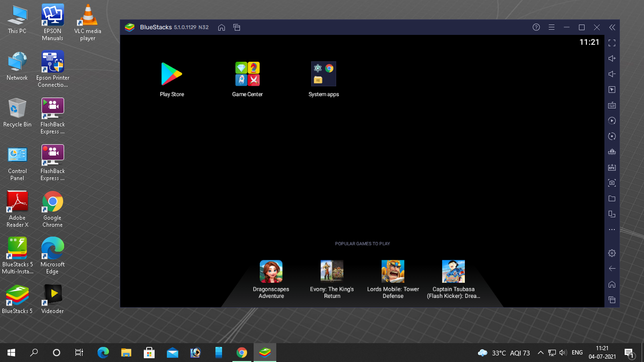Show more sidebar options via three dots
Screen dimensions: 644x362
[x=612, y=230]
